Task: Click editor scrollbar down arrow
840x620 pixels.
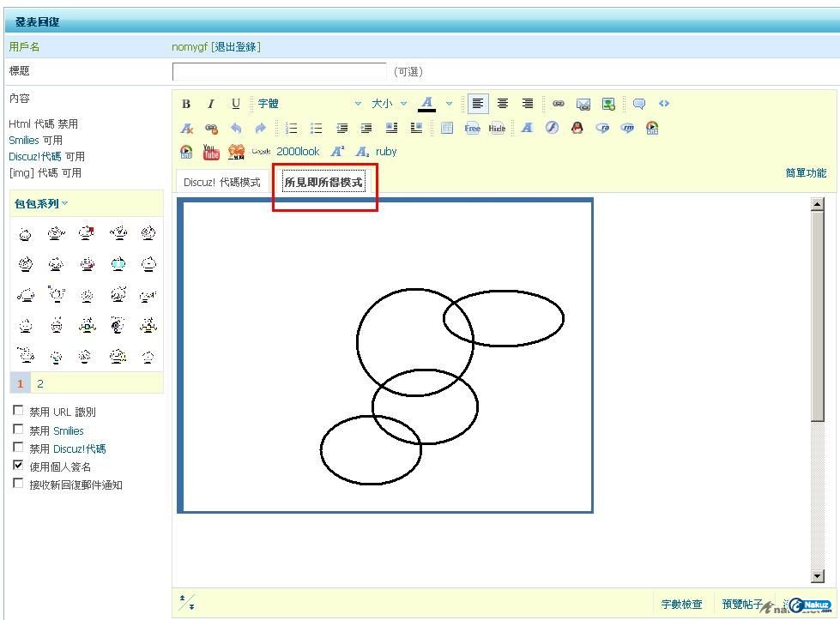Action: tap(817, 576)
